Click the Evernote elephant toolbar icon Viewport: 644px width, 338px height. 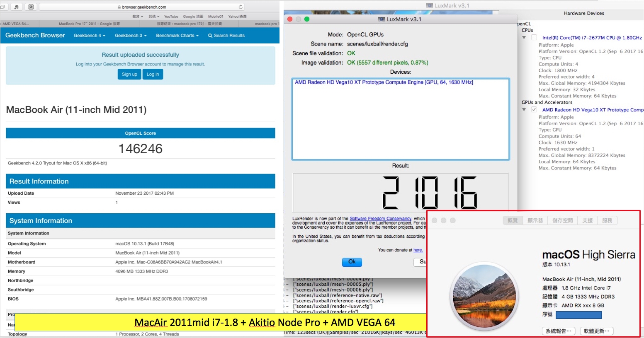[16, 7]
